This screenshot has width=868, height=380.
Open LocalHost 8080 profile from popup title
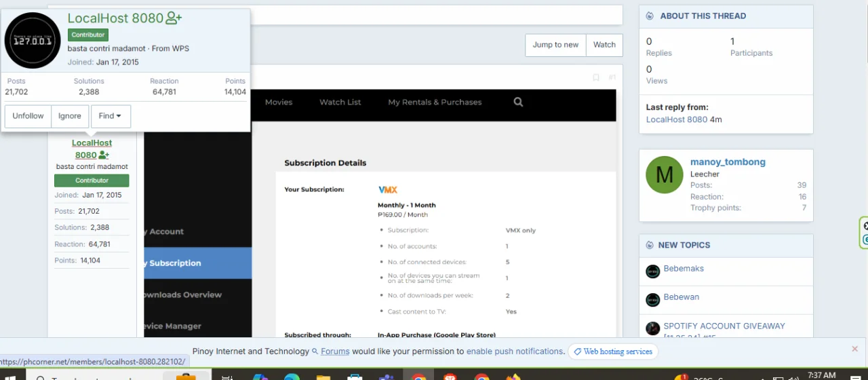click(115, 18)
